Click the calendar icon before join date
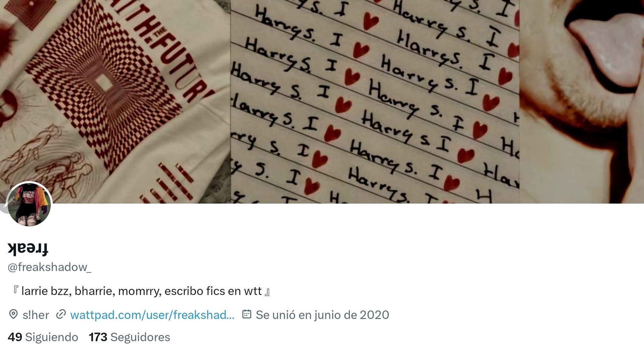This screenshot has width=644, height=347. click(x=247, y=314)
